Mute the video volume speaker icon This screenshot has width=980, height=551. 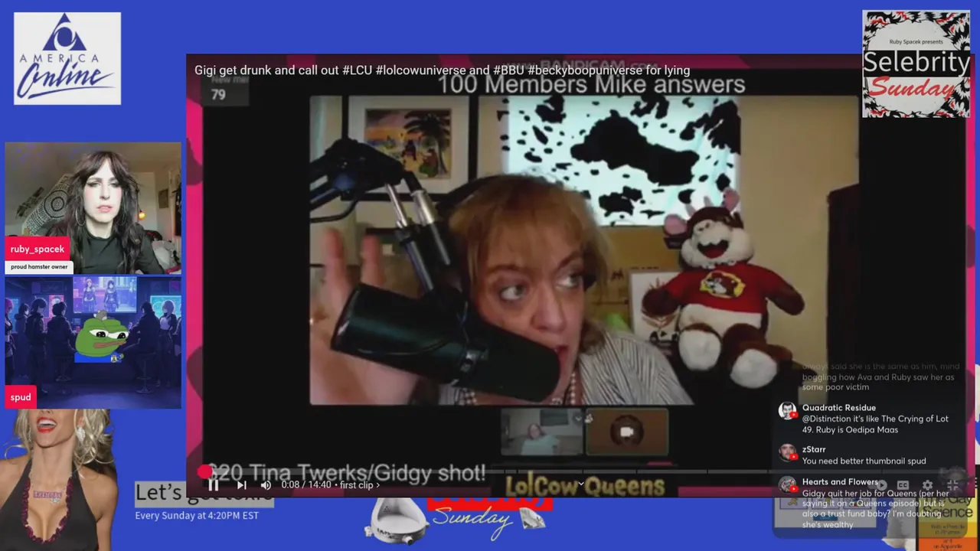click(x=266, y=484)
